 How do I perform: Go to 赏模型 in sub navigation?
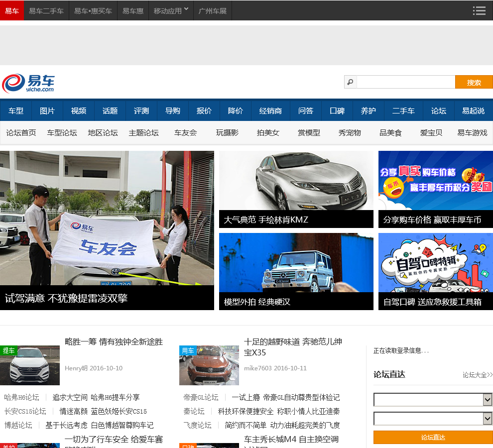tap(309, 133)
